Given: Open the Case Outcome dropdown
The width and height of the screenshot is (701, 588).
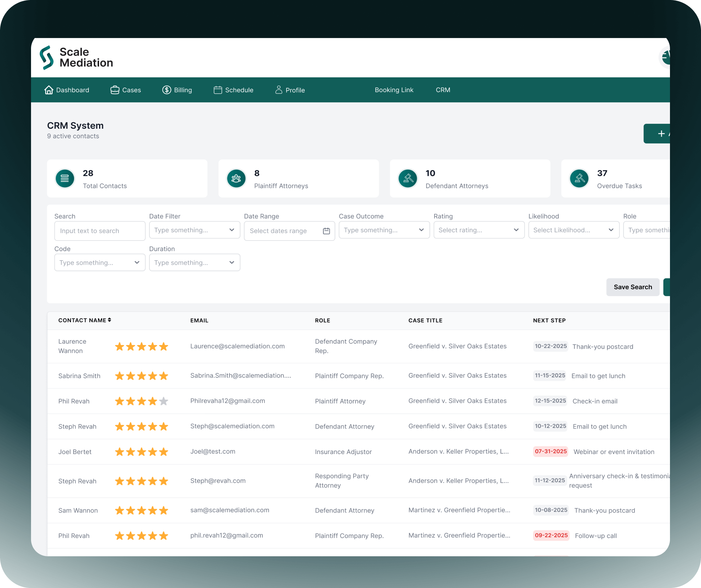Looking at the screenshot, I should (384, 230).
